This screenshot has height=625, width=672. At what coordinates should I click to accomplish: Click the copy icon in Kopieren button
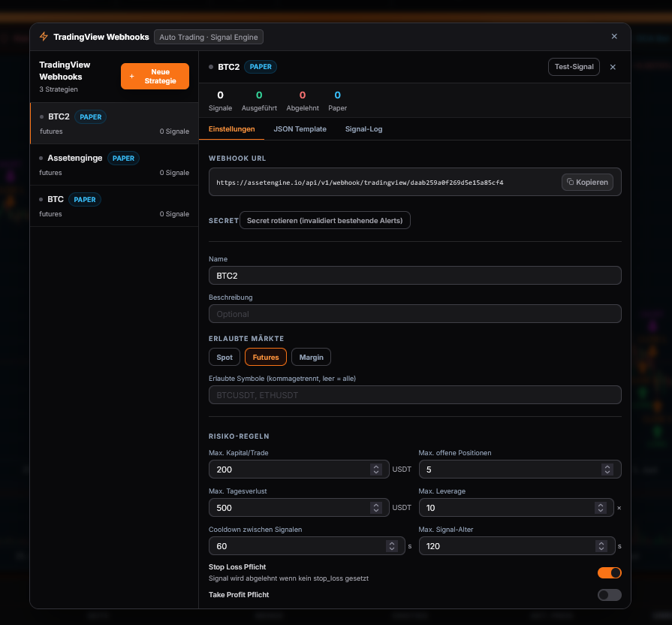[x=570, y=182]
